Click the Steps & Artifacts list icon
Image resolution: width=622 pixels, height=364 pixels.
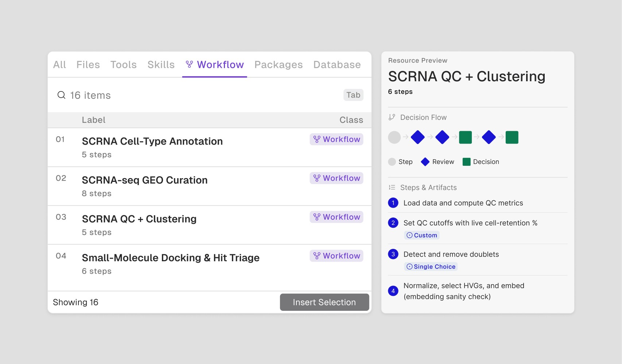[x=392, y=187]
